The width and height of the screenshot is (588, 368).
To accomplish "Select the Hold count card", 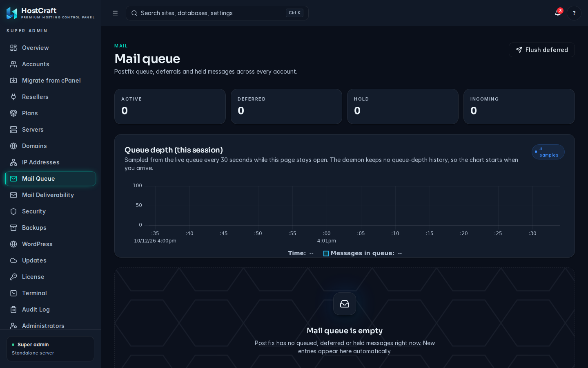I will coord(403,106).
